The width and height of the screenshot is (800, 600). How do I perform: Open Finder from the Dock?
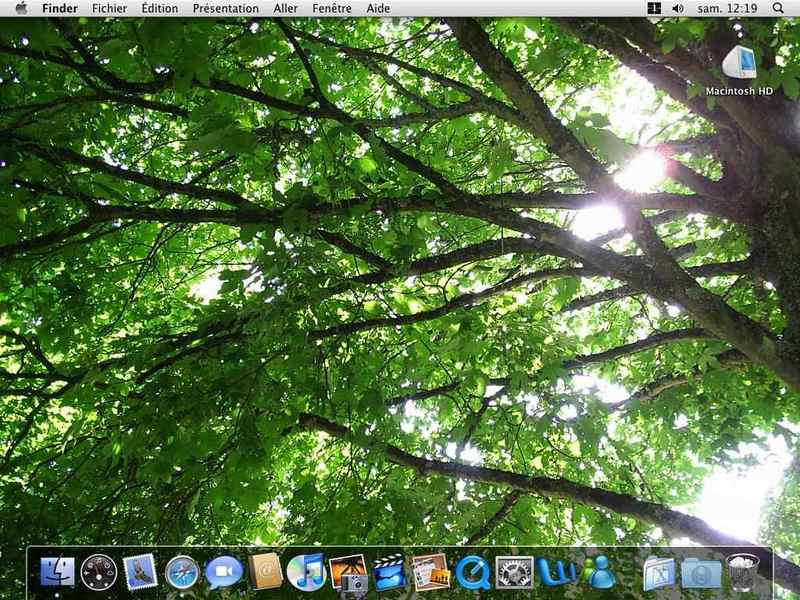pyautogui.click(x=57, y=571)
